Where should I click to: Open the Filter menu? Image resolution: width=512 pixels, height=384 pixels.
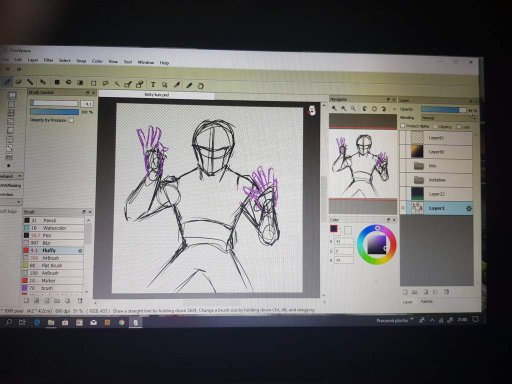(x=48, y=60)
